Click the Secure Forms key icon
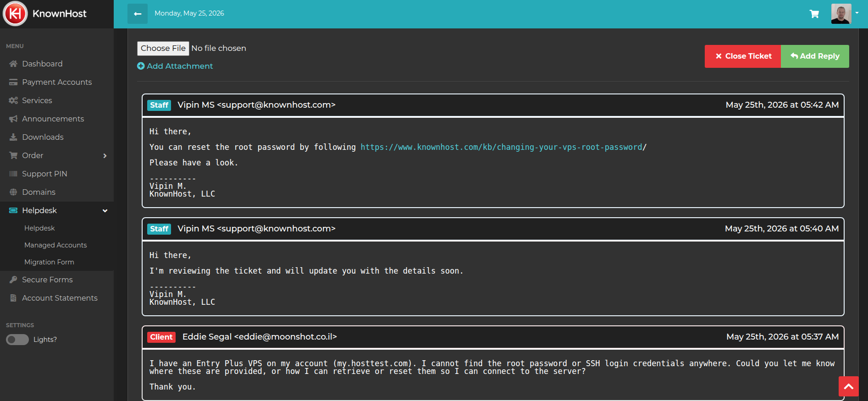The image size is (868, 401). pos(13,280)
